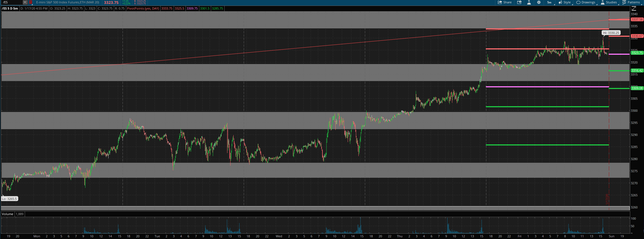
Task: Click the green pivot value 3285.75
Action: (x=217, y=8)
